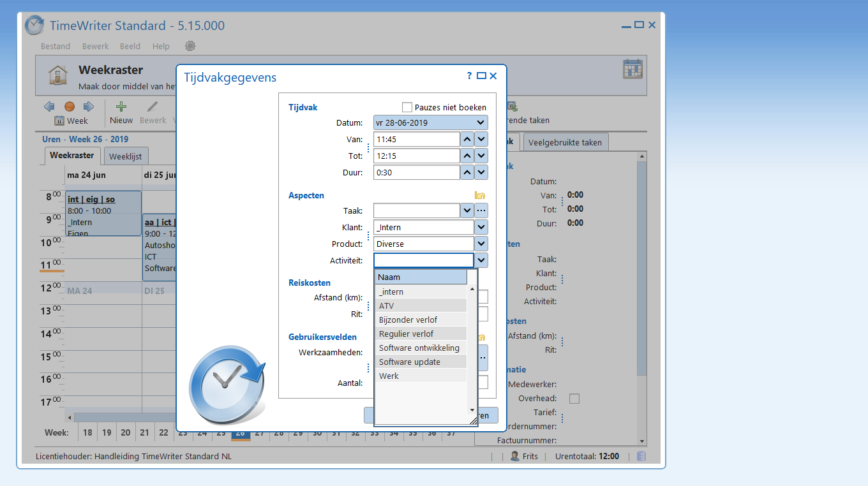The image size is (868, 486).
Task: Click the user Frits icon in status bar
Action: (514, 456)
